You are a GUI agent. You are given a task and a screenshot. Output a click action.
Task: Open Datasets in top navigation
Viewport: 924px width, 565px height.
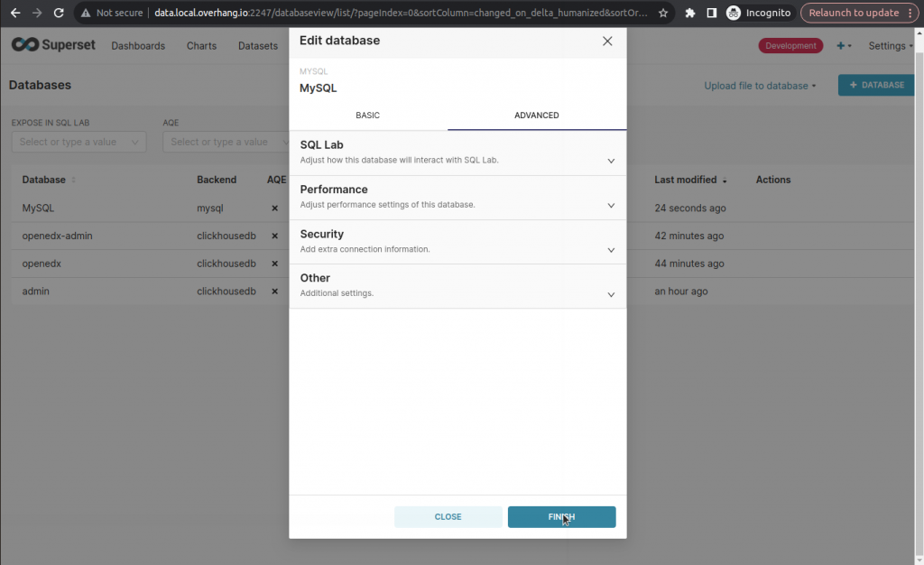257,45
